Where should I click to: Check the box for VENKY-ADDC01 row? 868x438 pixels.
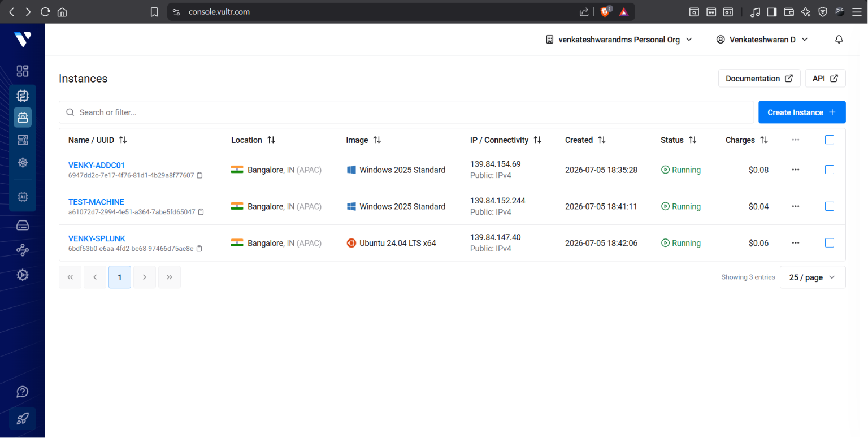coord(830,170)
